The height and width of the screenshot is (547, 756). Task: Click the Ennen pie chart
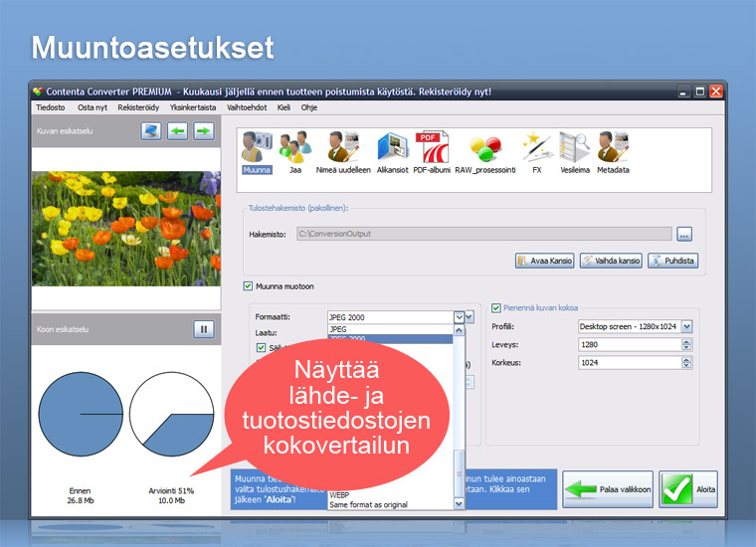point(81,414)
